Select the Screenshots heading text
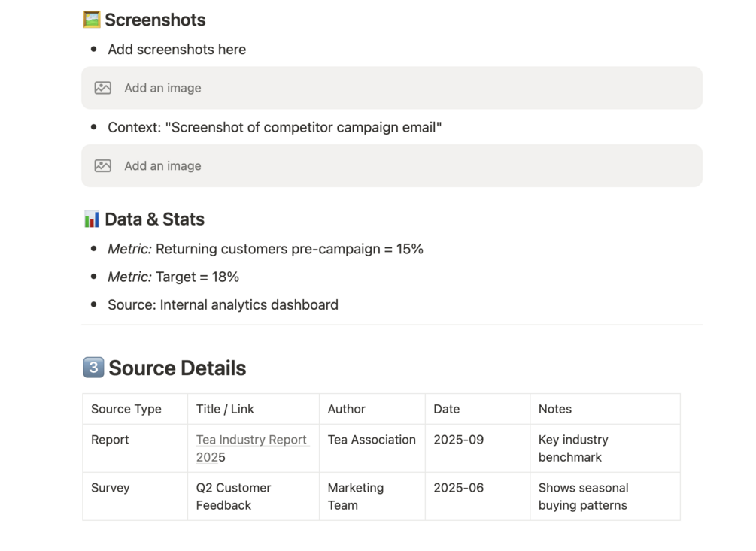 point(155,20)
